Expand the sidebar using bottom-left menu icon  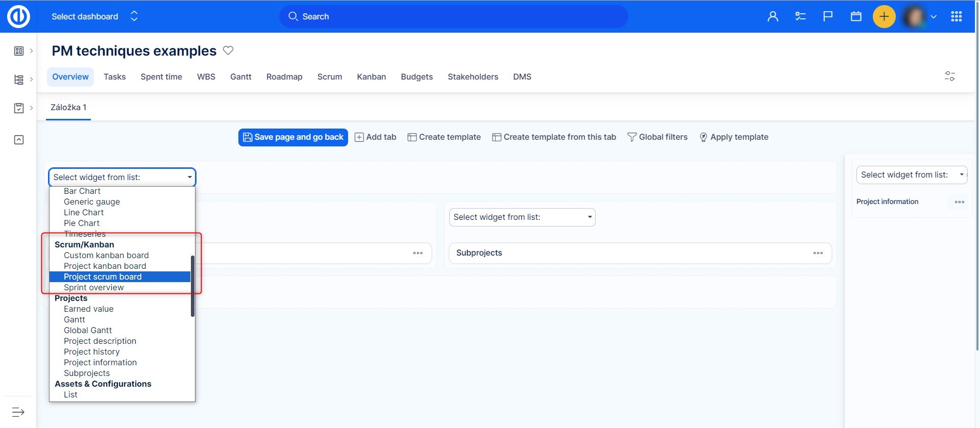(18, 412)
